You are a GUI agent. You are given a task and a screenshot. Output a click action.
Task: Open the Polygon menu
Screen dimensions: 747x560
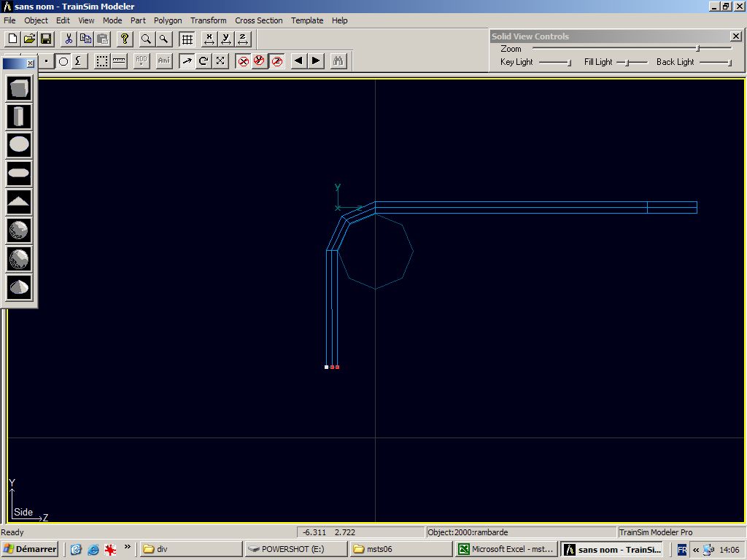click(x=168, y=20)
